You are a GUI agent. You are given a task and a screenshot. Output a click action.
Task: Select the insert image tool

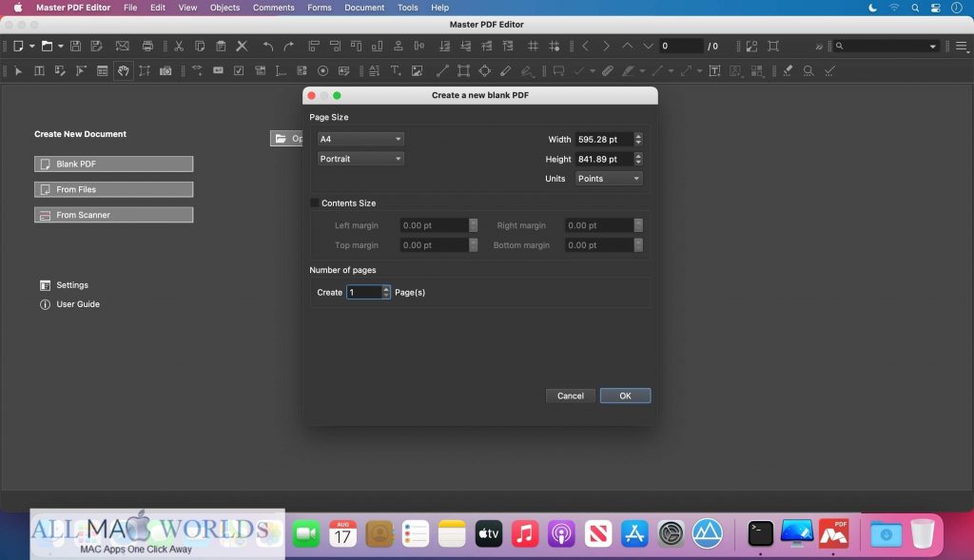click(x=417, y=70)
